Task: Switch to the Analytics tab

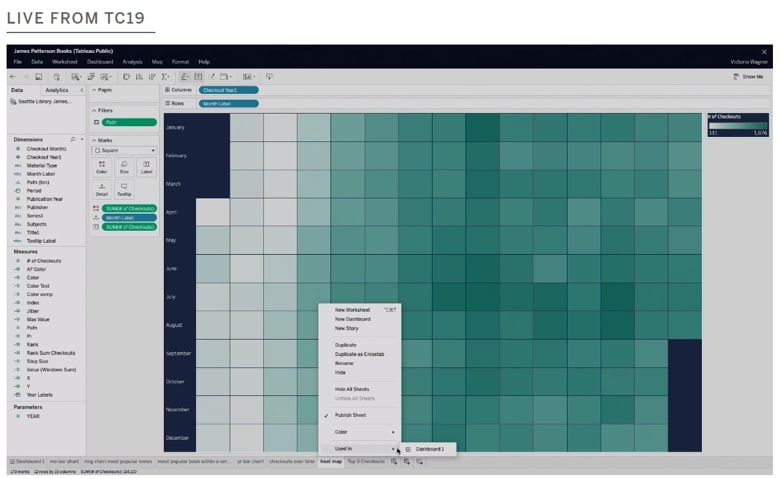Action: (57, 90)
